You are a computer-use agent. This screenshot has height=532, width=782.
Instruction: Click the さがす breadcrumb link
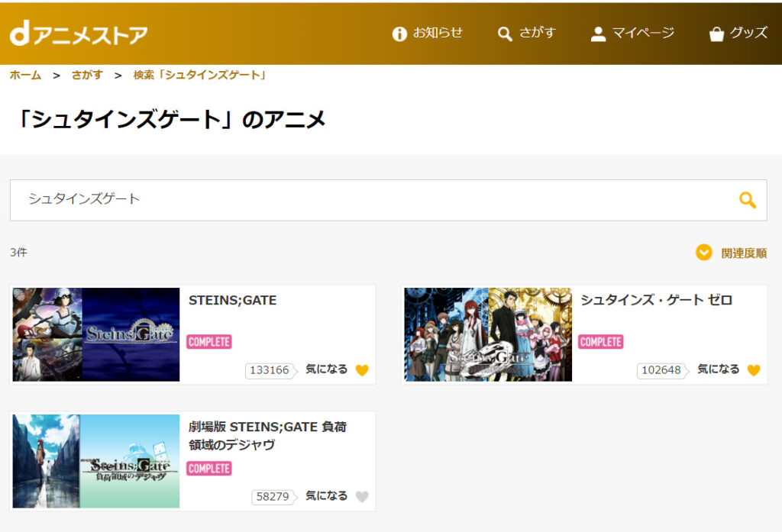(x=86, y=75)
